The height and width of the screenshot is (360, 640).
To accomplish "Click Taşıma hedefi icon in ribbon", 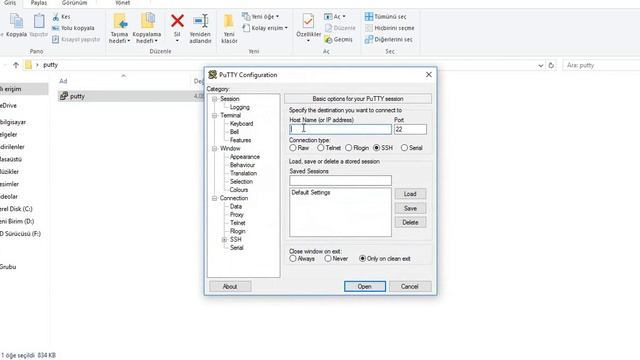I will [x=120, y=21].
